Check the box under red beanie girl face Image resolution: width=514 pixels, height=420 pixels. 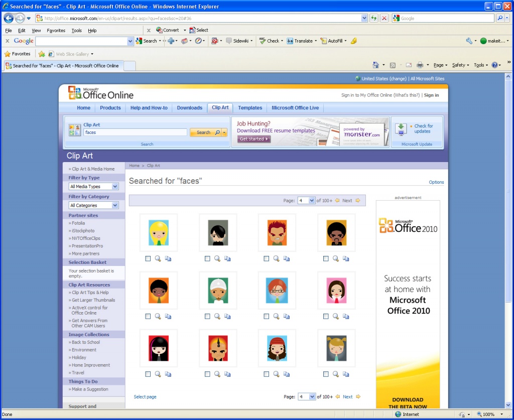coord(266,374)
